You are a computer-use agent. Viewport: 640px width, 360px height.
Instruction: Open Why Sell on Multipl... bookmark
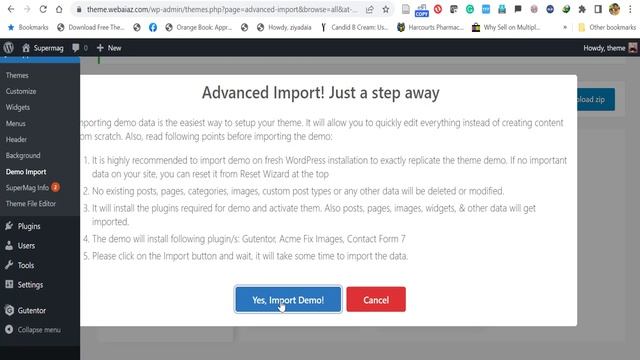pyautogui.click(x=506, y=27)
